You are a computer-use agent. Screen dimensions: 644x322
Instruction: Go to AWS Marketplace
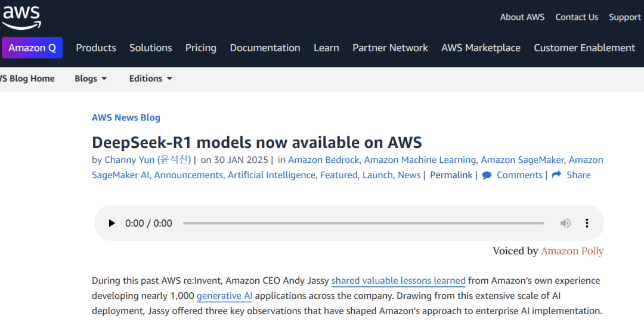tap(481, 48)
